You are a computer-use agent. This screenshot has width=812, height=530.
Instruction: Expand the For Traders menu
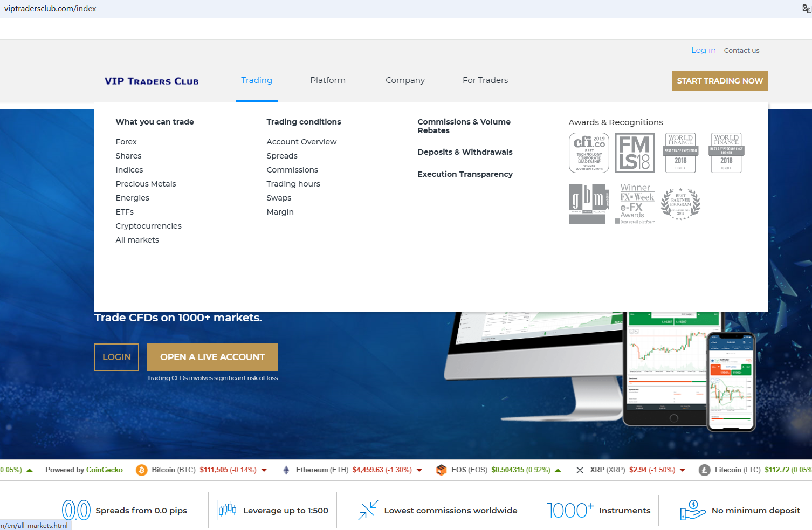tap(485, 80)
